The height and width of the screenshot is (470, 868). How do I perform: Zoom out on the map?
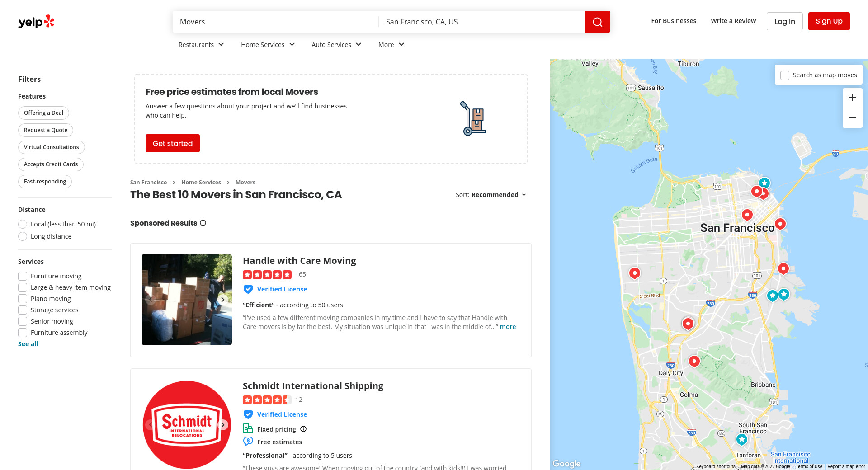click(852, 117)
